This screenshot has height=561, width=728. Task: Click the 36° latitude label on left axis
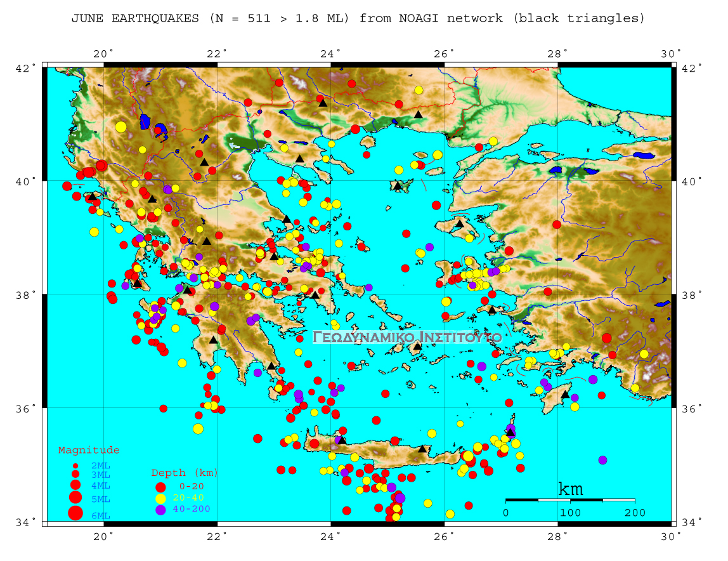click(26, 409)
